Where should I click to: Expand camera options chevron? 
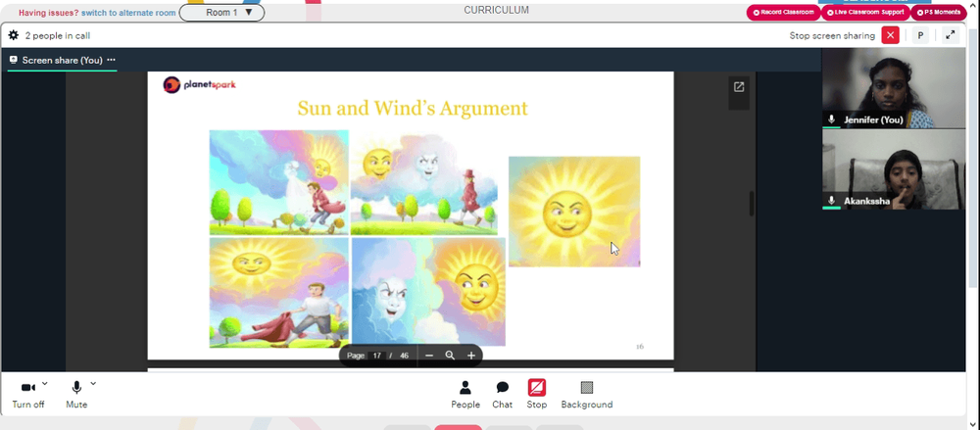click(x=45, y=384)
